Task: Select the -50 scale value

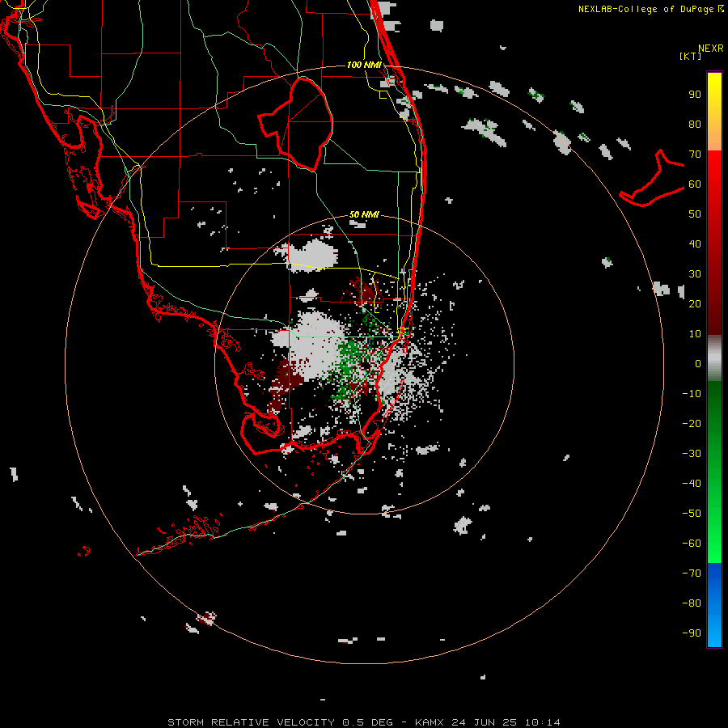Action: (x=692, y=514)
